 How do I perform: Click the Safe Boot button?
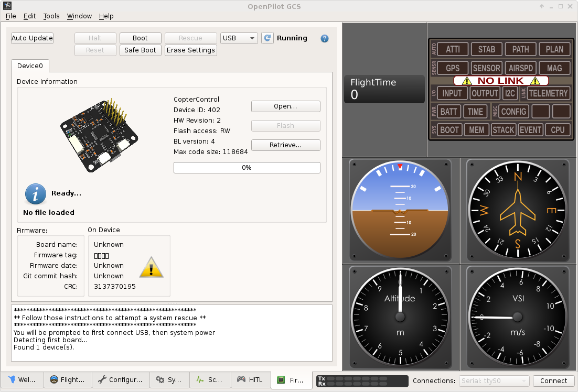[140, 50]
